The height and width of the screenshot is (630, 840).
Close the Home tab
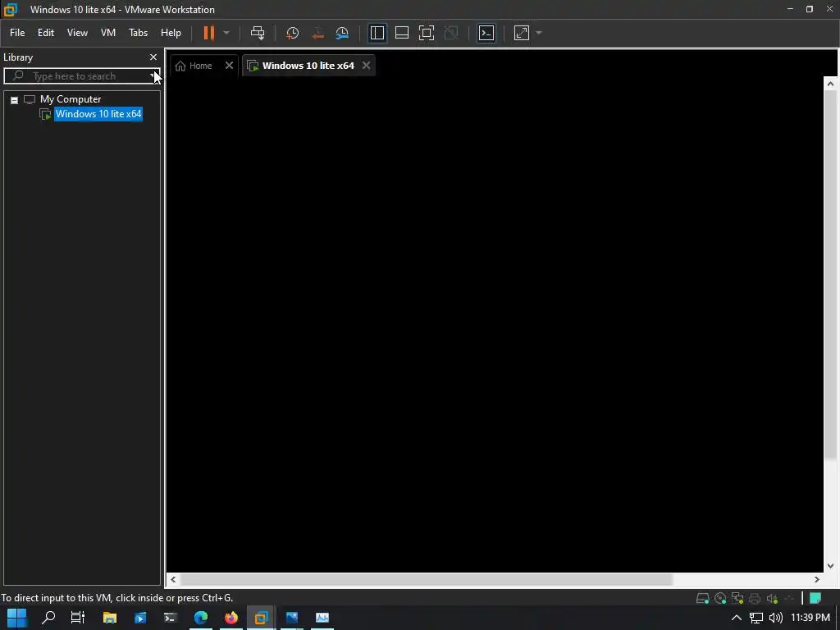(x=230, y=66)
